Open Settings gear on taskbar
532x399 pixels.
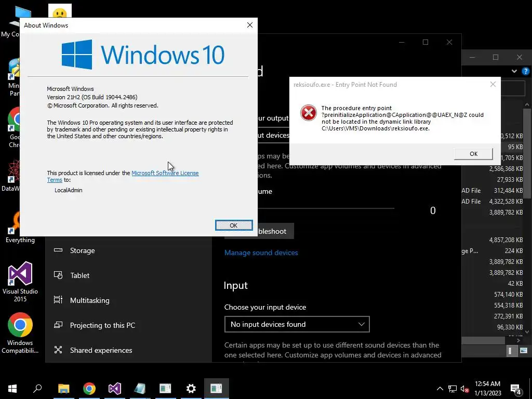[191, 389]
